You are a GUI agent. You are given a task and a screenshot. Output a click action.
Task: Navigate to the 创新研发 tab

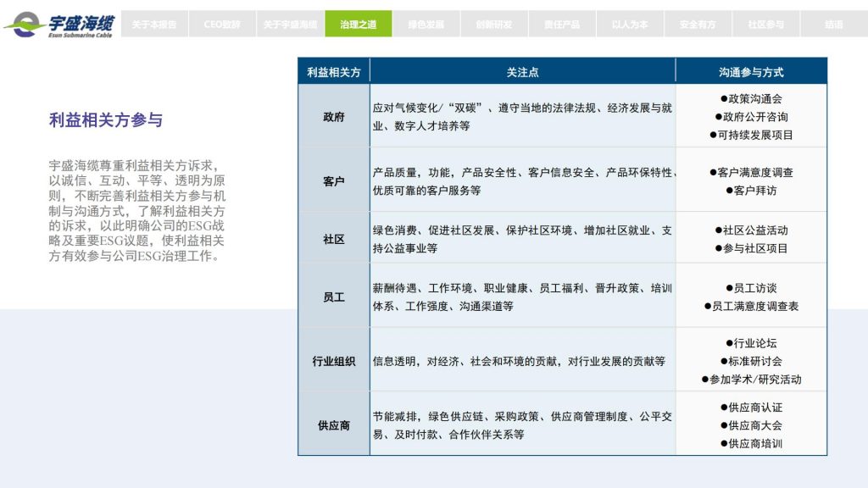pos(494,25)
